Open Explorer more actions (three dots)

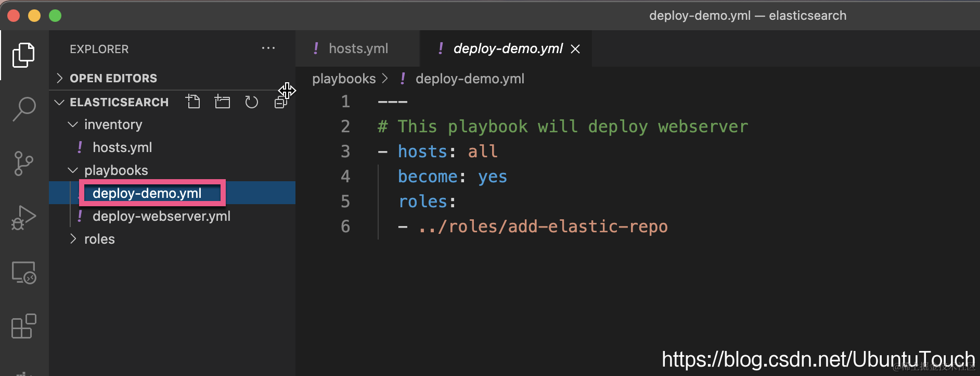pyautogui.click(x=268, y=48)
